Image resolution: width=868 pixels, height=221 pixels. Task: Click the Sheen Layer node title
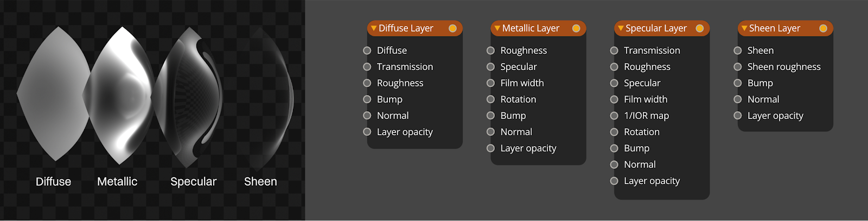click(x=774, y=28)
